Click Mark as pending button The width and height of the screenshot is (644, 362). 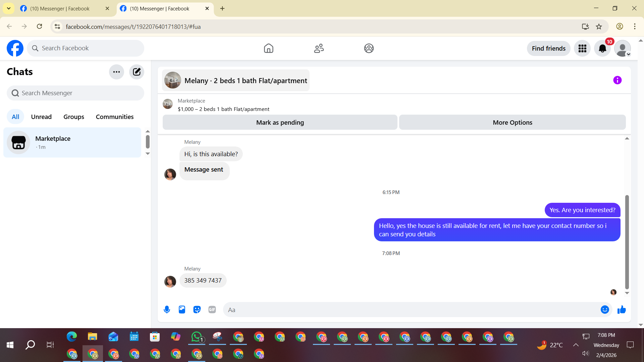pyautogui.click(x=280, y=122)
